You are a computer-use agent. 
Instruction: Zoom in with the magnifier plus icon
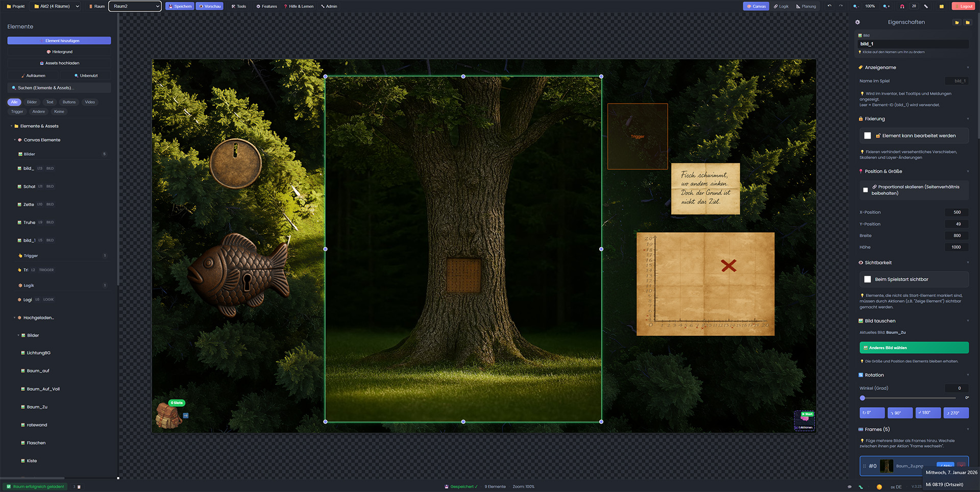pyautogui.click(x=886, y=6)
